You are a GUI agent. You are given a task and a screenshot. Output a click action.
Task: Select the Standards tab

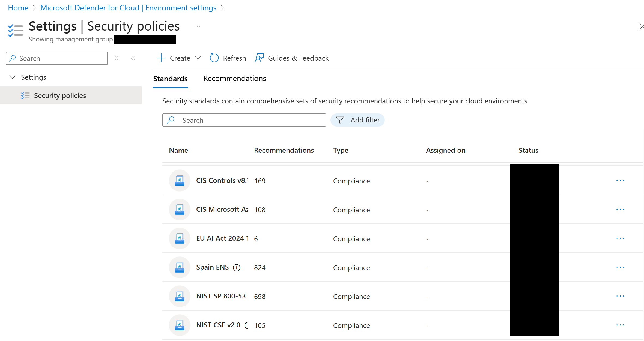pos(170,79)
